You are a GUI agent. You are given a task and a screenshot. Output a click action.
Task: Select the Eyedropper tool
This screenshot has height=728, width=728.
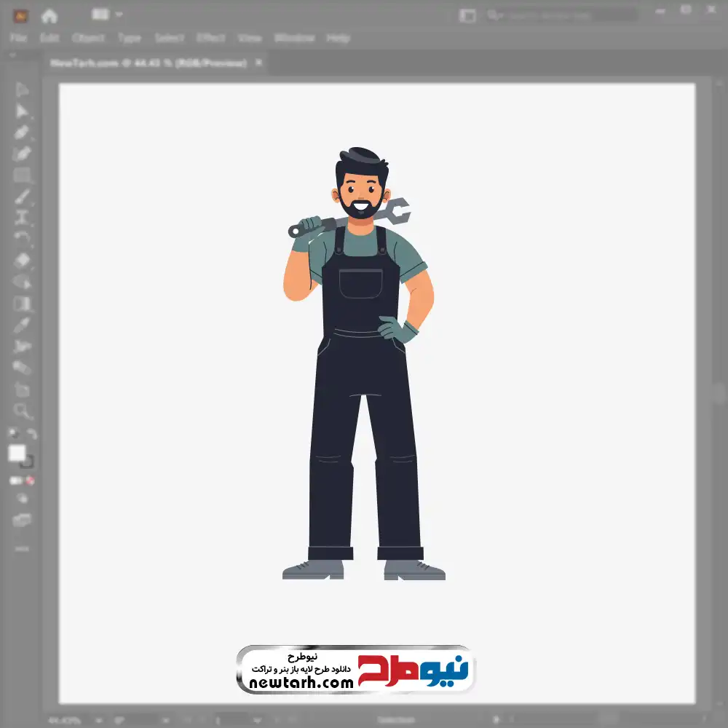(22, 325)
